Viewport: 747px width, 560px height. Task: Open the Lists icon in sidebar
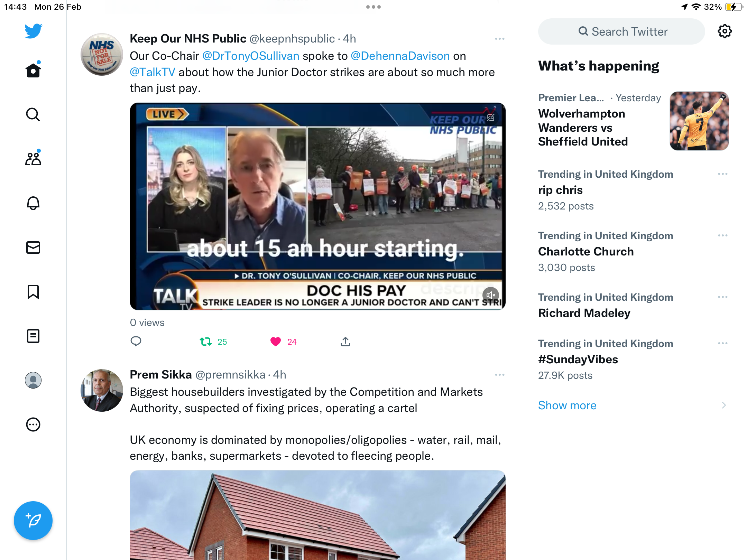click(33, 336)
